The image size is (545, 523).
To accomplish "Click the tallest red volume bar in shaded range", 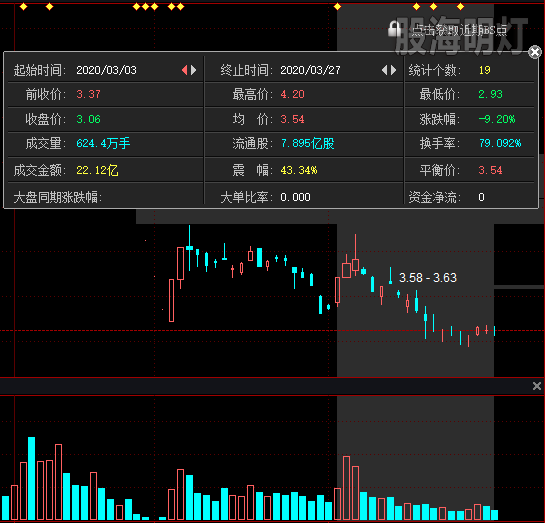I will point(346,488).
